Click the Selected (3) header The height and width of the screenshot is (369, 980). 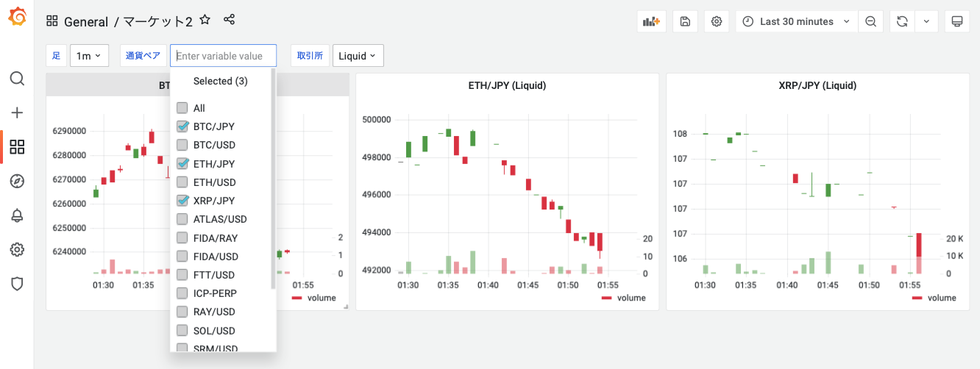click(221, 81)
